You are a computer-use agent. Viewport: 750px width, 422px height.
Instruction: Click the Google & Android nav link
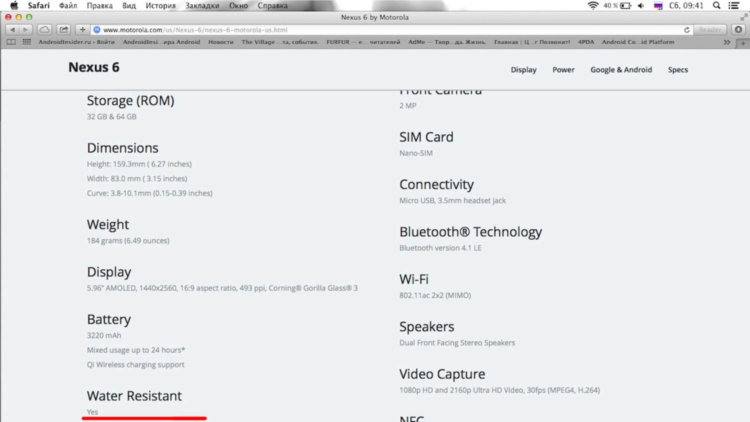coord(620,70)
